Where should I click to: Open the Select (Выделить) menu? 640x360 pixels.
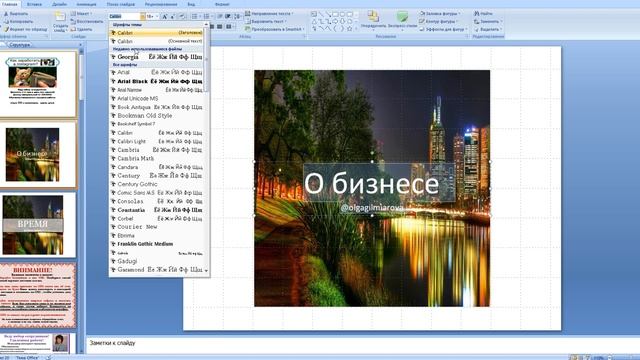click(488, 29)
